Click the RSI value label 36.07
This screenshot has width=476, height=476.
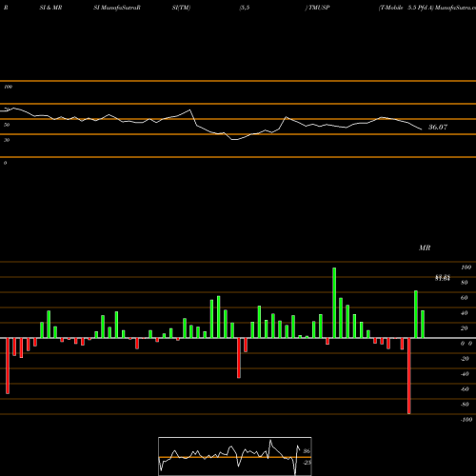pos(438,128)
